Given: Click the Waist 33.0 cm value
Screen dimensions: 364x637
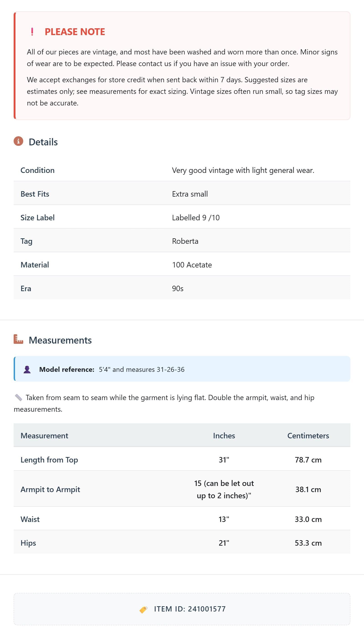Looking at the screenshot, I should [x=308, y=519].
